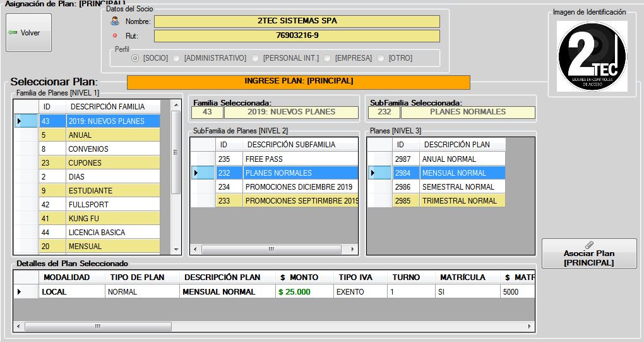Click the LOCAL modality cell

tap(72, 292)
